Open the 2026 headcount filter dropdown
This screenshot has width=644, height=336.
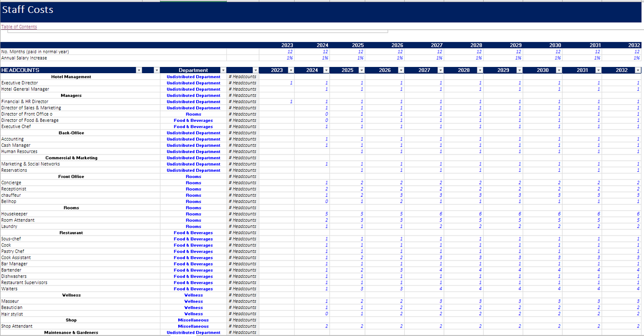401,71
